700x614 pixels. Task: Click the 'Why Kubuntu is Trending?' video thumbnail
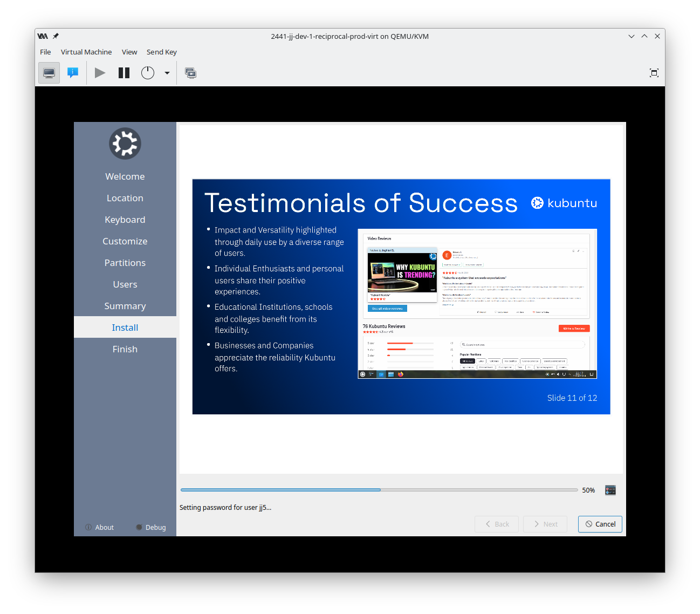coord(402,272)
